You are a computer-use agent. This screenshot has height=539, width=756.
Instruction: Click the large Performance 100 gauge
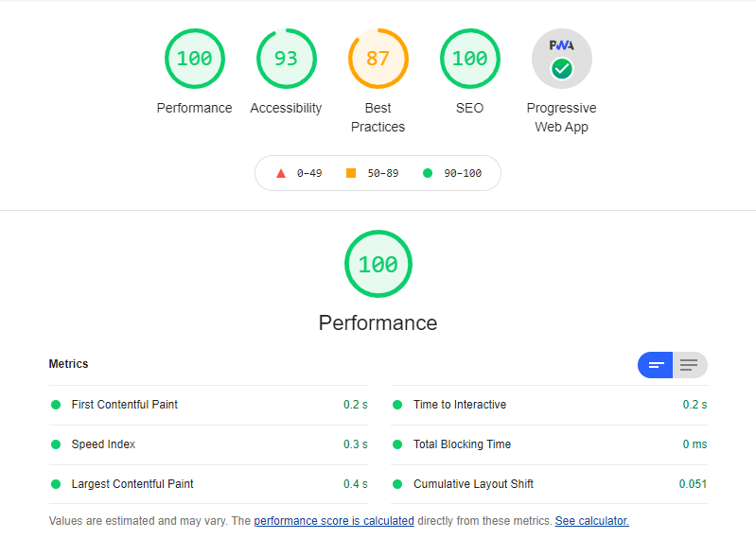pos(378,265)
